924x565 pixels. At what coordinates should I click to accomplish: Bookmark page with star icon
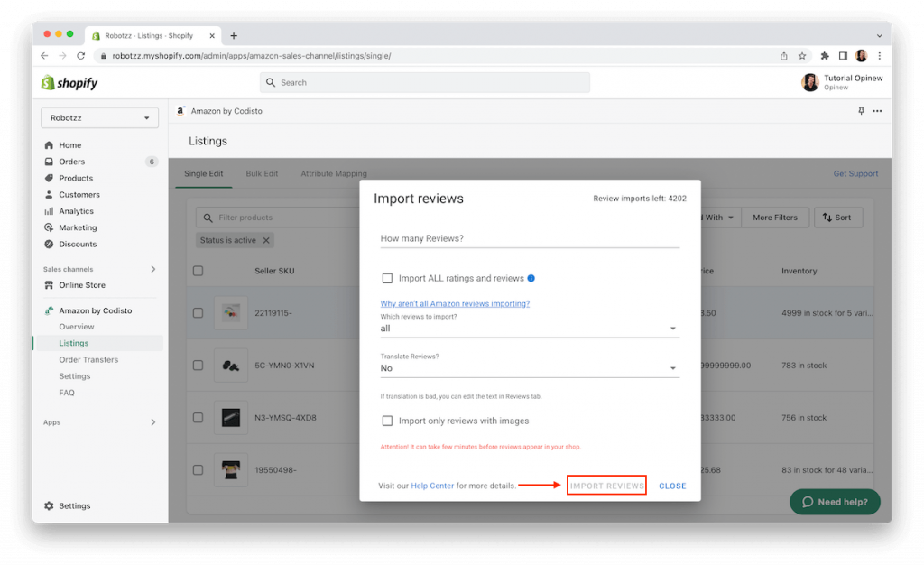point(802,56)
